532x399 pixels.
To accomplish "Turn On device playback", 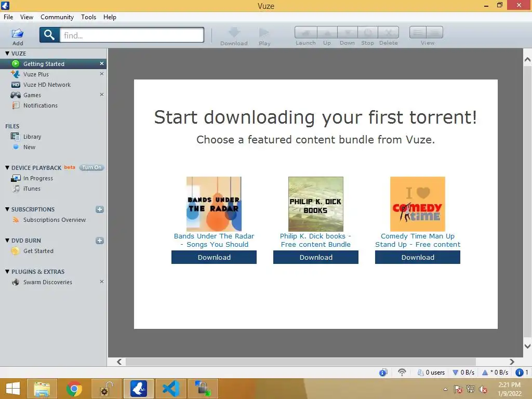I will click(x=91, y=168).
